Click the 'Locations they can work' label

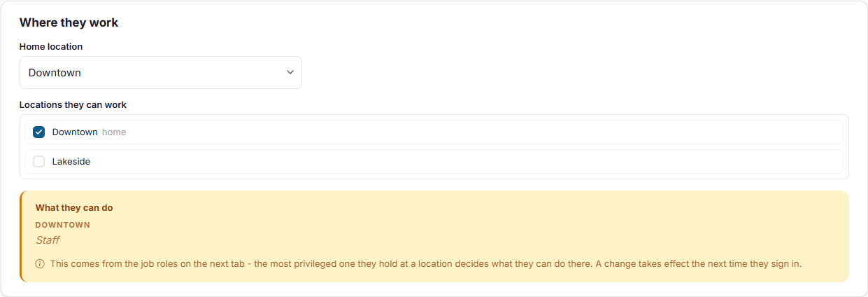point(73,104)
